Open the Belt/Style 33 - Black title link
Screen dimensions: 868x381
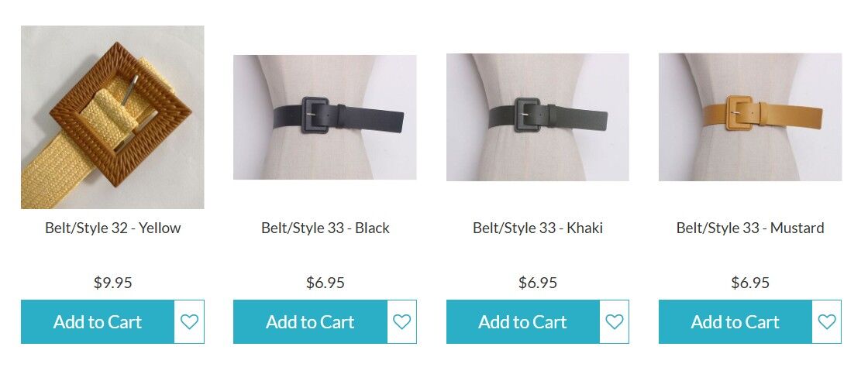[325, 228]
